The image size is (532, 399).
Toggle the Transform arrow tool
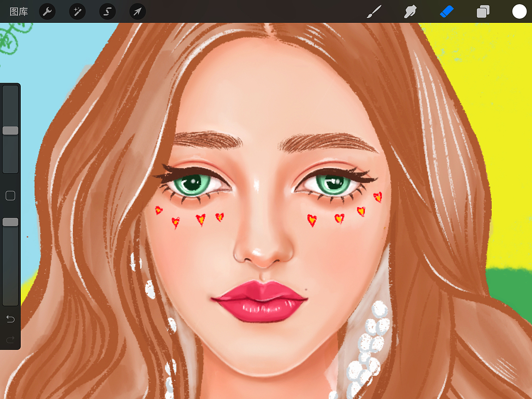click(x=137, y=11)
